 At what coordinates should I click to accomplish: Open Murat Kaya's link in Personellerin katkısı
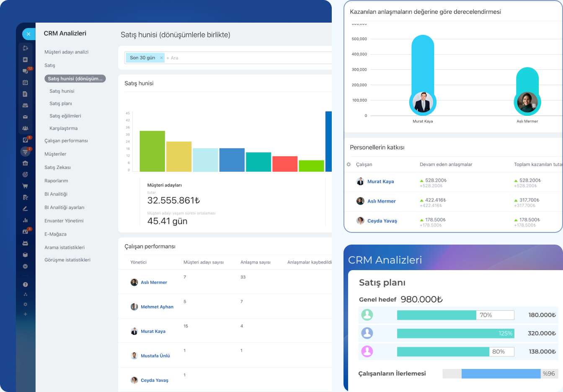click(381, 182)
